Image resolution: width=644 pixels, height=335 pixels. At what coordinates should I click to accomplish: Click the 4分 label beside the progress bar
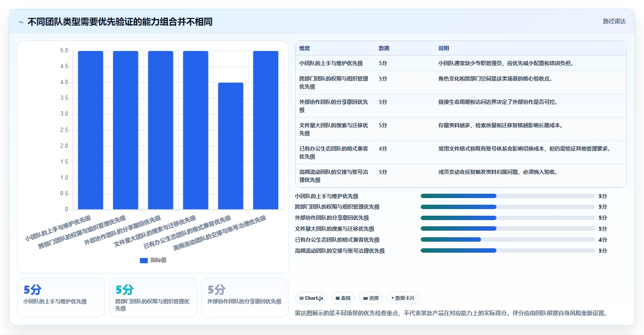pyautogui.click(x=603, y=240)
